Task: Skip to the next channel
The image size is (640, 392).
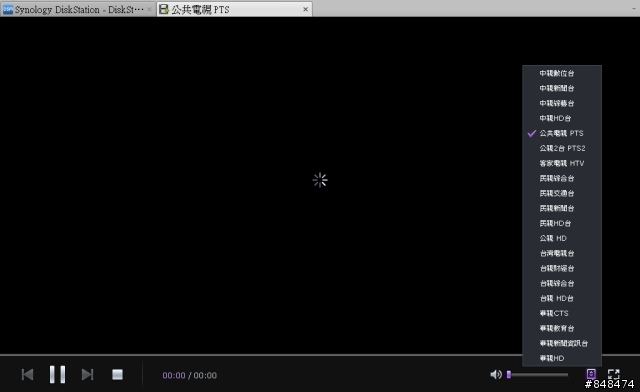Action: 87,374
